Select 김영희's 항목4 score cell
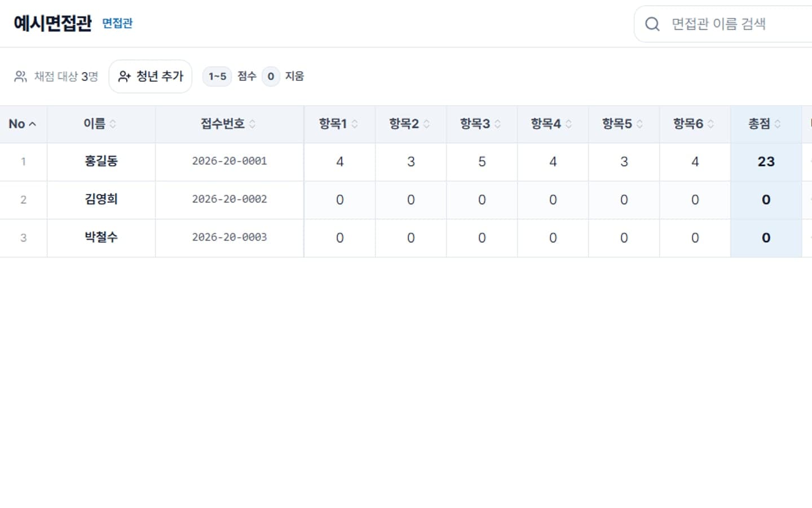812x508 pixels. [x=553, y=200]
